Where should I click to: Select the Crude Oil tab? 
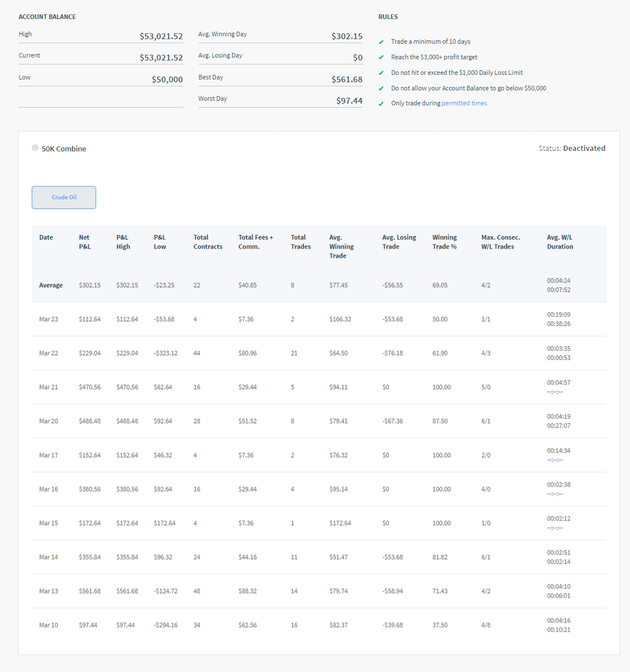point(63,197)
